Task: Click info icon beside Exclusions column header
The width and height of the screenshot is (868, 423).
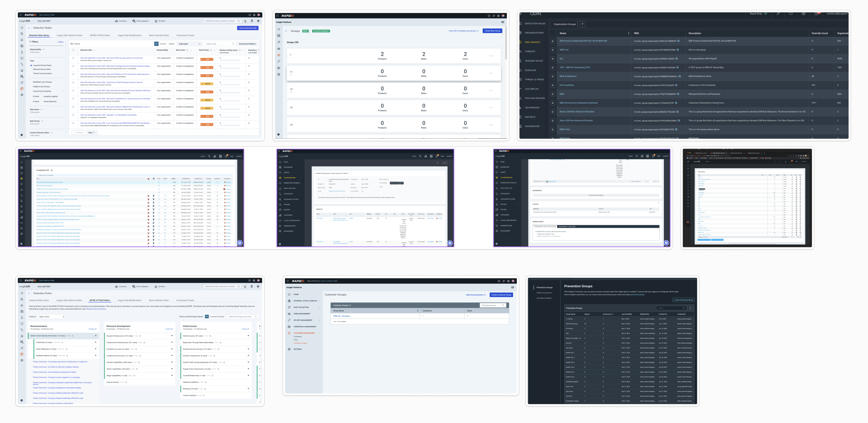Action: click(612, 314)
